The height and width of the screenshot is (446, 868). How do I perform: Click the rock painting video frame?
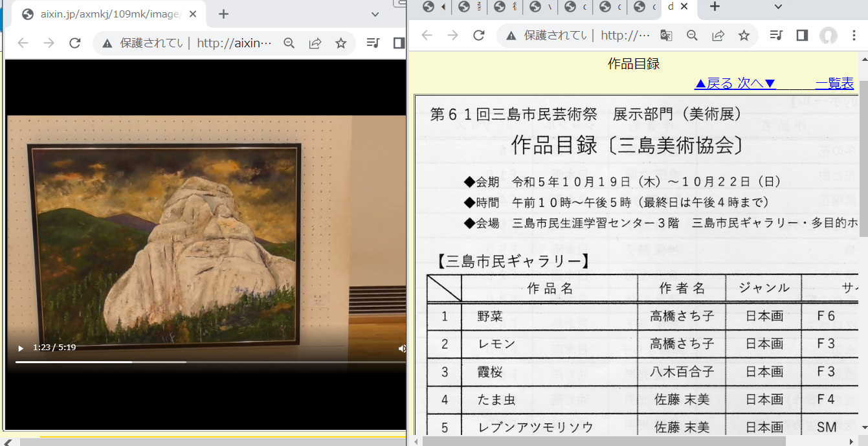tap(206, 245)
